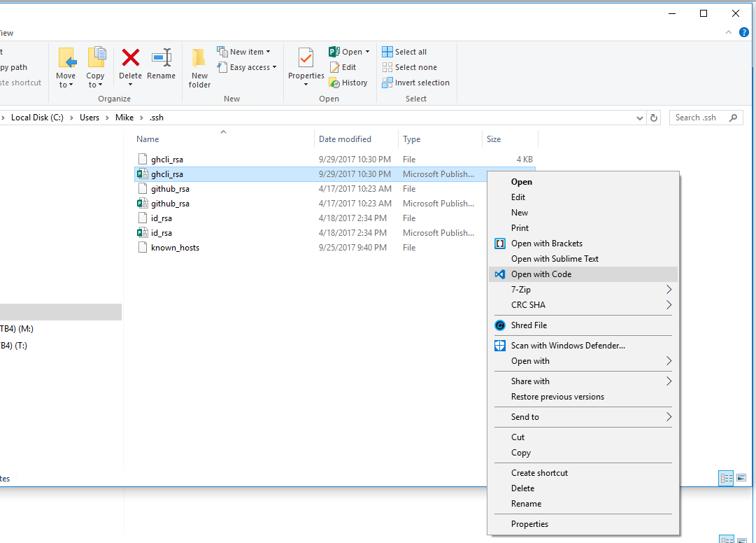Open address bar history dropdown
Image resolution: width=756 pixels, height=543 pixels.
640,118
